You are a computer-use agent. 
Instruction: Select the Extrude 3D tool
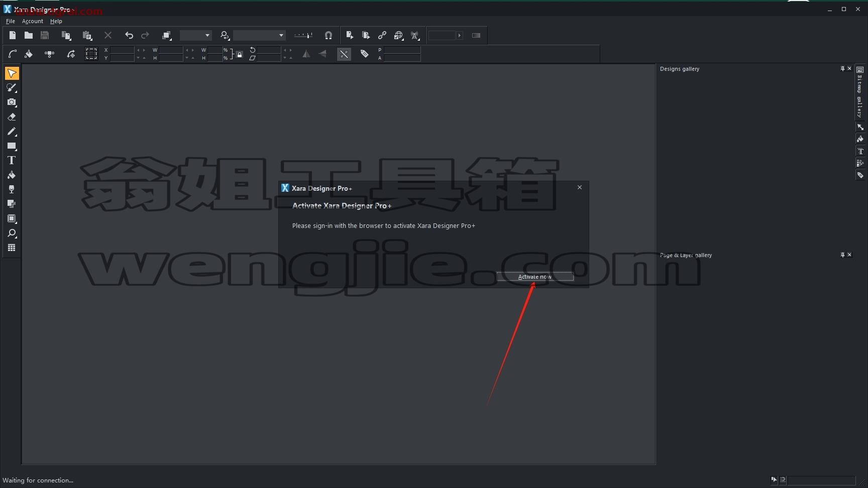pos(12,219)
